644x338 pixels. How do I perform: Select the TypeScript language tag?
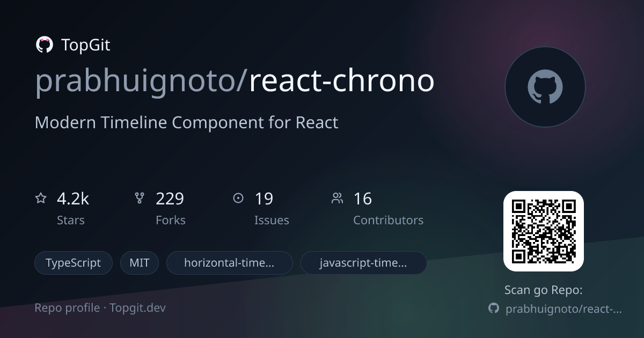[x=74, y=263]
